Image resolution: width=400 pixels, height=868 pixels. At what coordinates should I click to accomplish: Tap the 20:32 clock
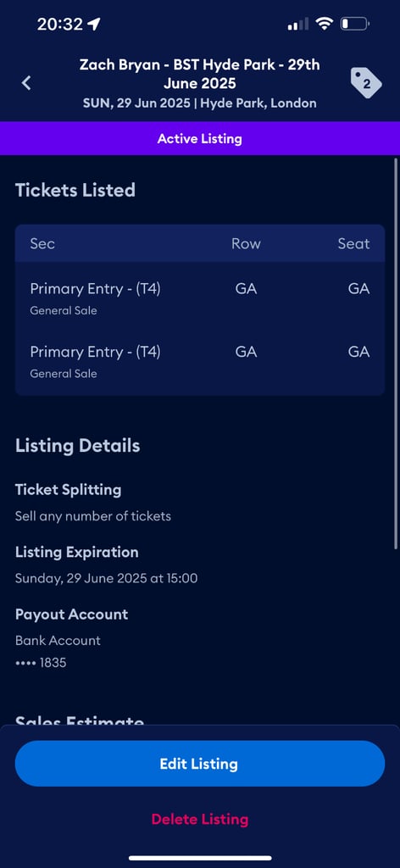[60, 24]
